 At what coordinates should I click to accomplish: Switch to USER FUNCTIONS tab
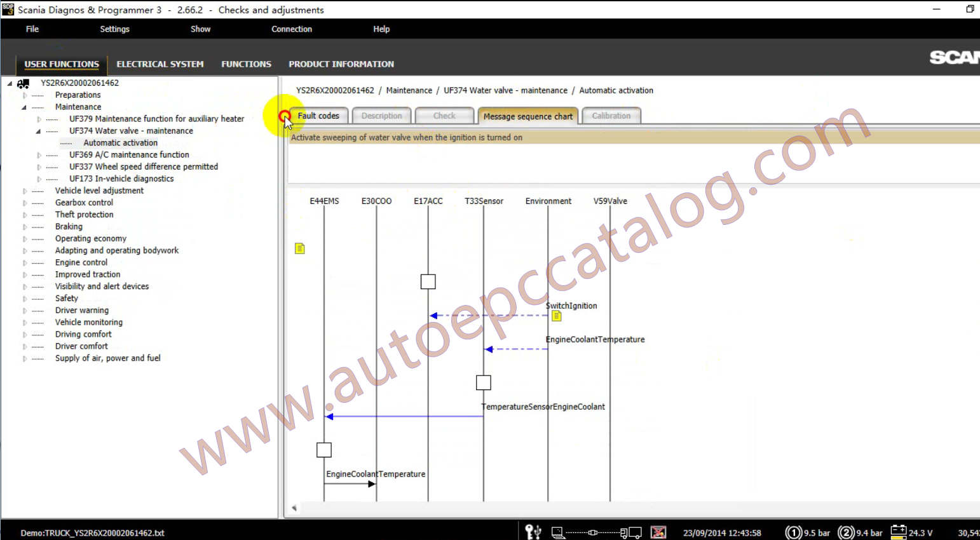pyautogui.click(x=62, y=64)
